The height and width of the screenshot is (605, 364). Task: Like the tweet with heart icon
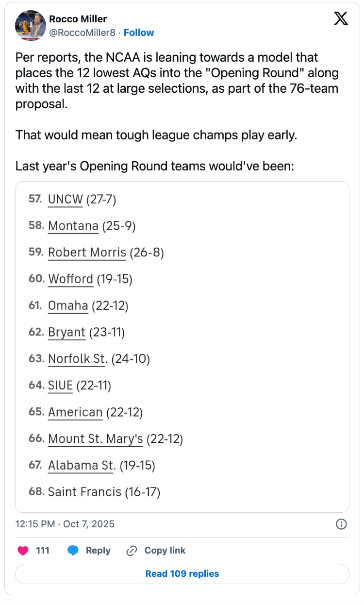23,551
